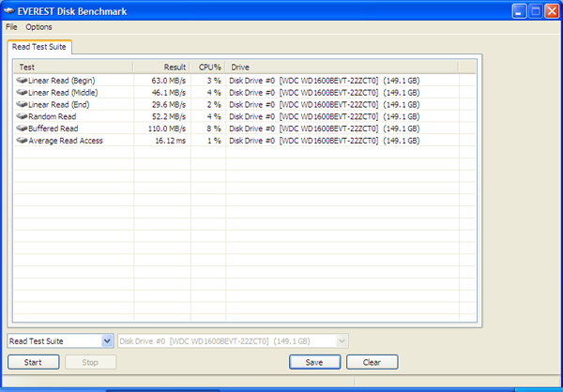563x392 pixels.
Task: Open the File menu
Action: point(11,27)
